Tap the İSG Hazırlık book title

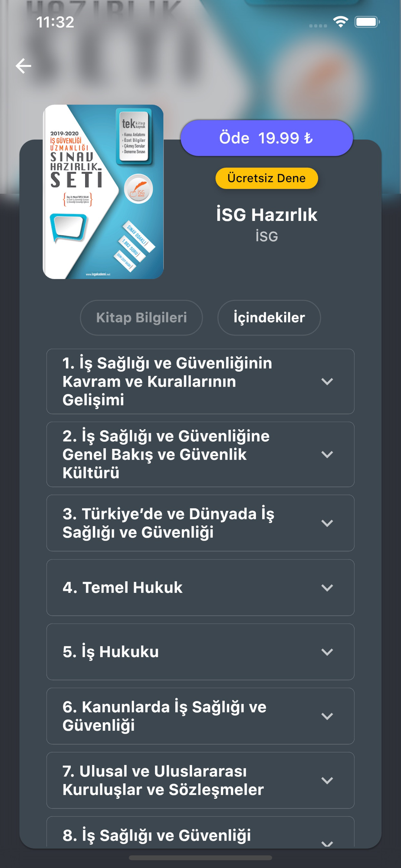click(x=266, y=215)
